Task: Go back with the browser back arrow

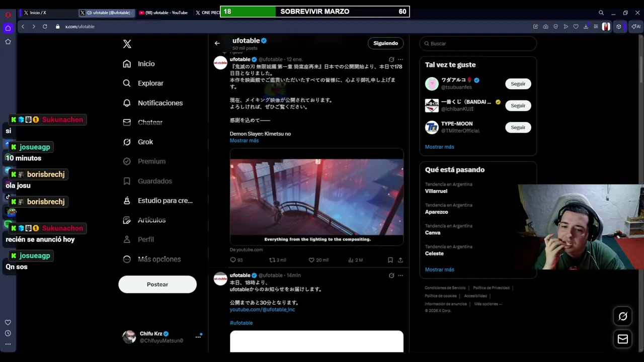Action: click(23, 27)
